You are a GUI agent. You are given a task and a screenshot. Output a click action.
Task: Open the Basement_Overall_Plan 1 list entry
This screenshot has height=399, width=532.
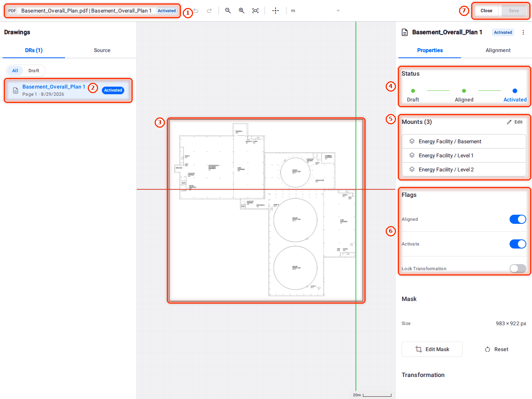click(x=68, y=90)
